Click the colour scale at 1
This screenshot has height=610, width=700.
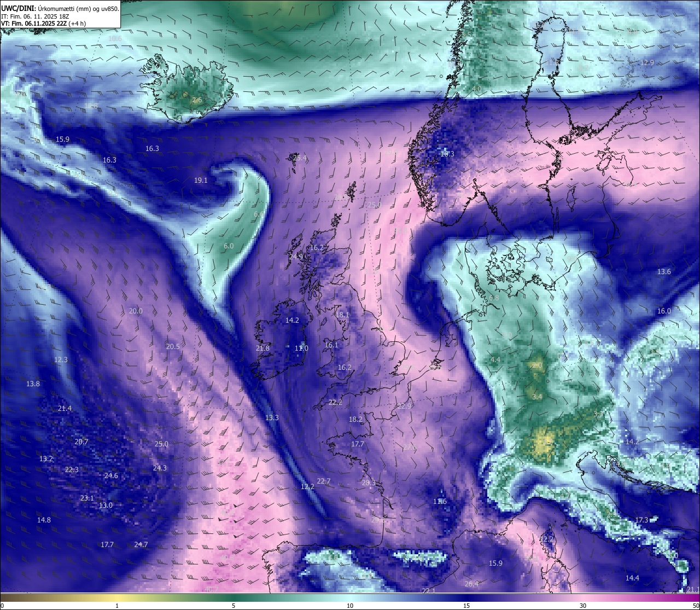click(x=117, y=606)
